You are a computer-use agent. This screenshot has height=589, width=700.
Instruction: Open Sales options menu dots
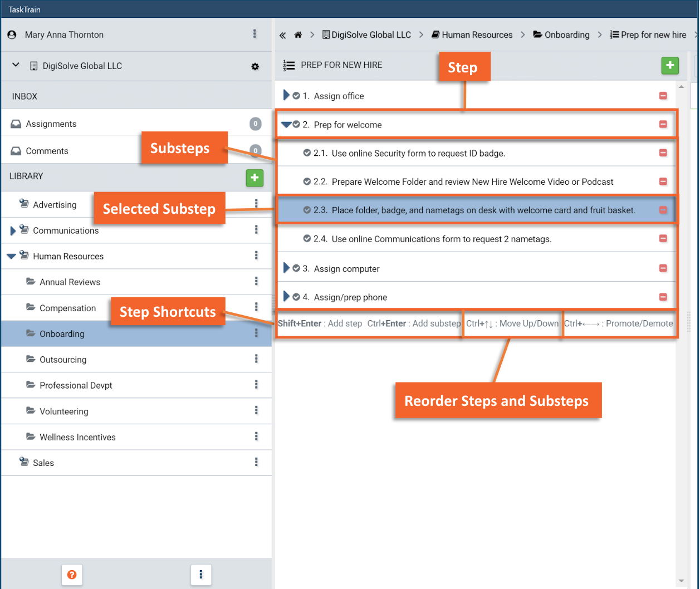click(256, 462)
